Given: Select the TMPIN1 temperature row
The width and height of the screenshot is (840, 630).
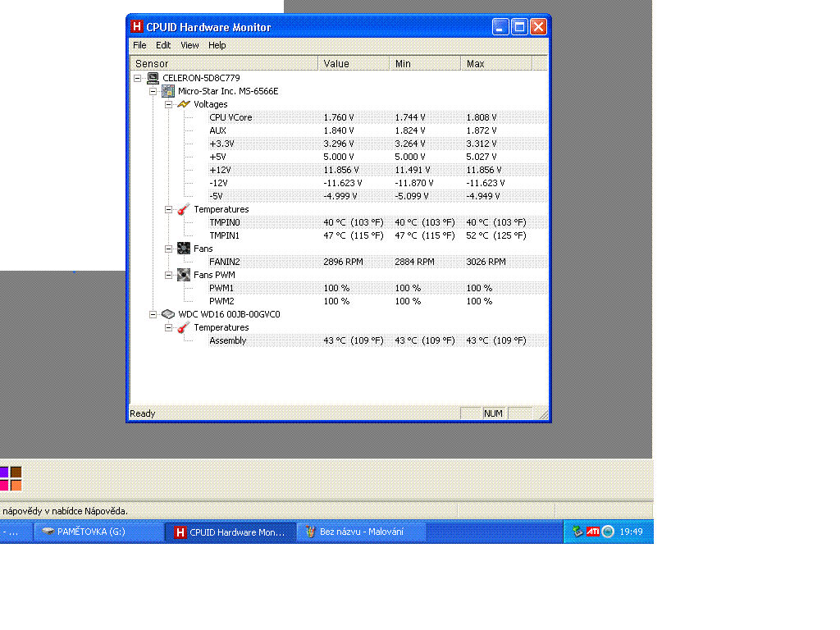Looking at the screenshot, I should pyautogui.click(x=224, y=235).
